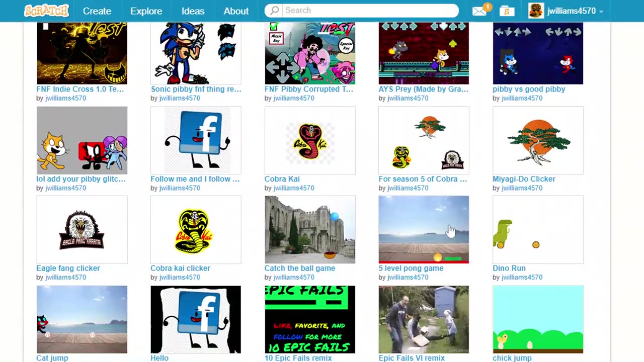644x362 pixels.
Task: Click Follow me and I follow ... title
Action: point(195,179)
